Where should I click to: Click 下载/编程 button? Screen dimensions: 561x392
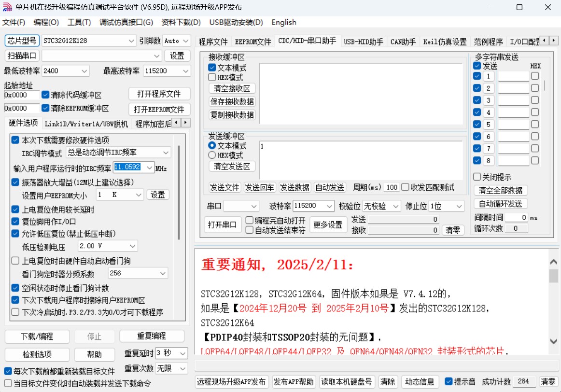pos(37,336)
